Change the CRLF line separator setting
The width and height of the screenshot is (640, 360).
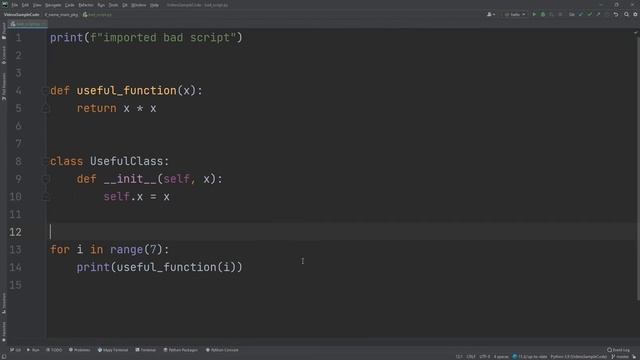(471, 357)
